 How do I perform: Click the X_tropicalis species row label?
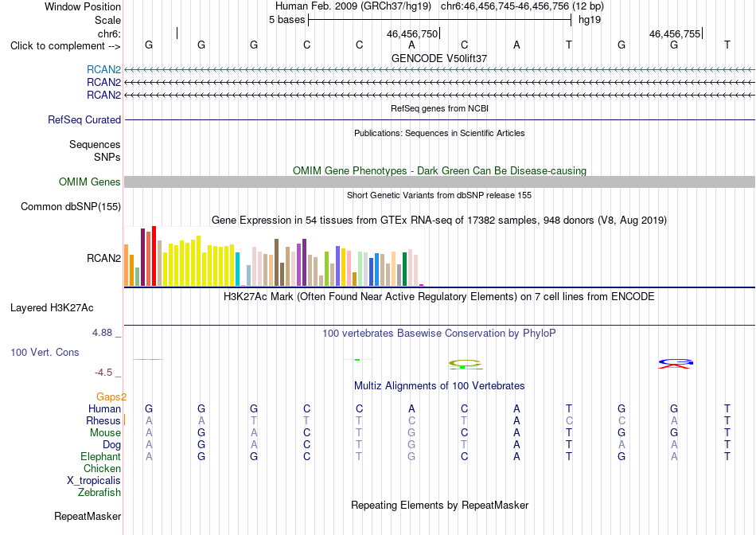pos(94,481)
